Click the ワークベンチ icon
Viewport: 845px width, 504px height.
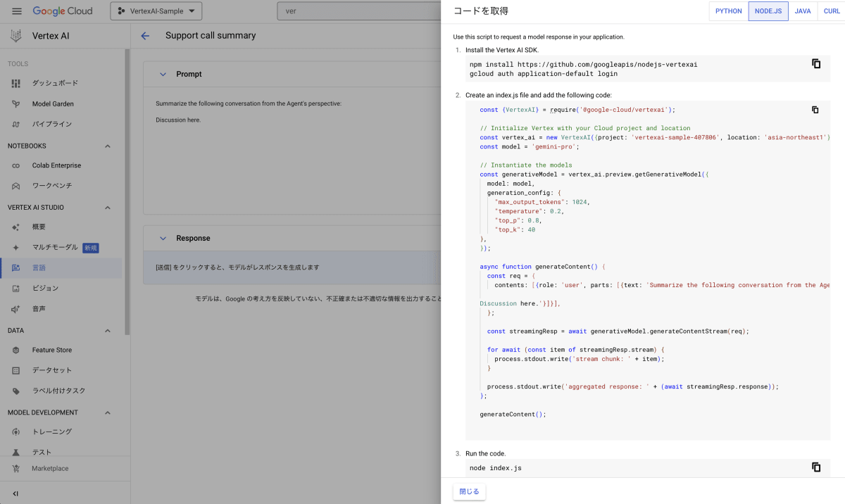coord(16,186)
